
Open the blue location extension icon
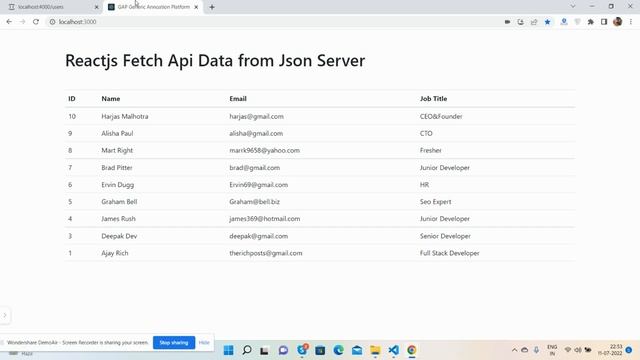[x=564, y=22]
